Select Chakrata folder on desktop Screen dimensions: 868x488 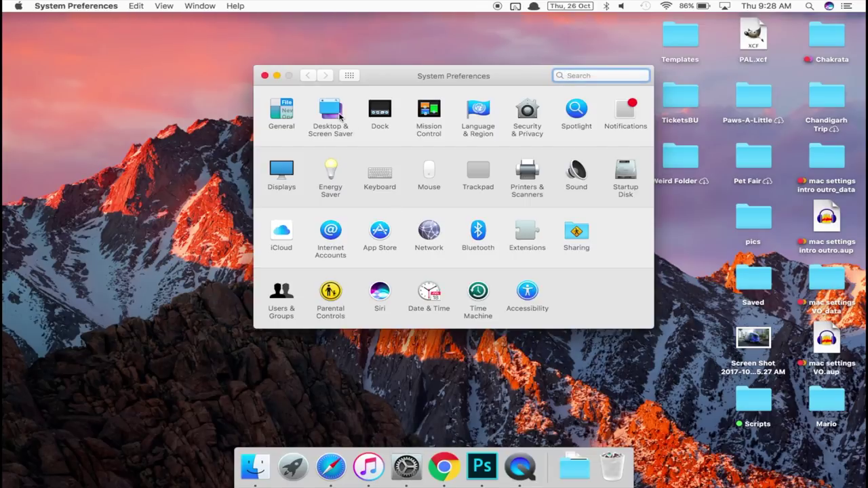click(x=827, y=41)
